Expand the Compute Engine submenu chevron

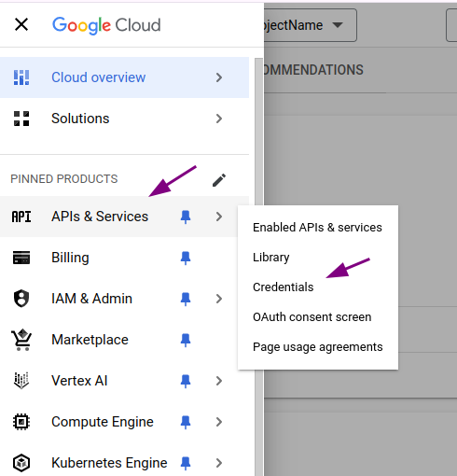tap(219, 422)
